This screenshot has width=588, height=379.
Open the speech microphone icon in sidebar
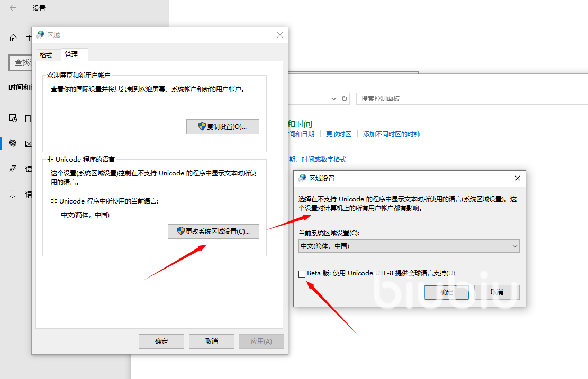(13, 194)
